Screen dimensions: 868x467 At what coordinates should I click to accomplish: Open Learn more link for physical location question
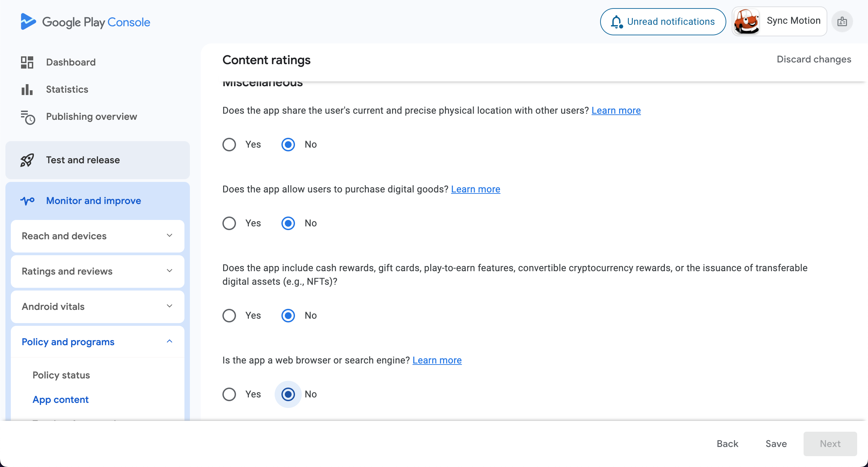(616, 111)
